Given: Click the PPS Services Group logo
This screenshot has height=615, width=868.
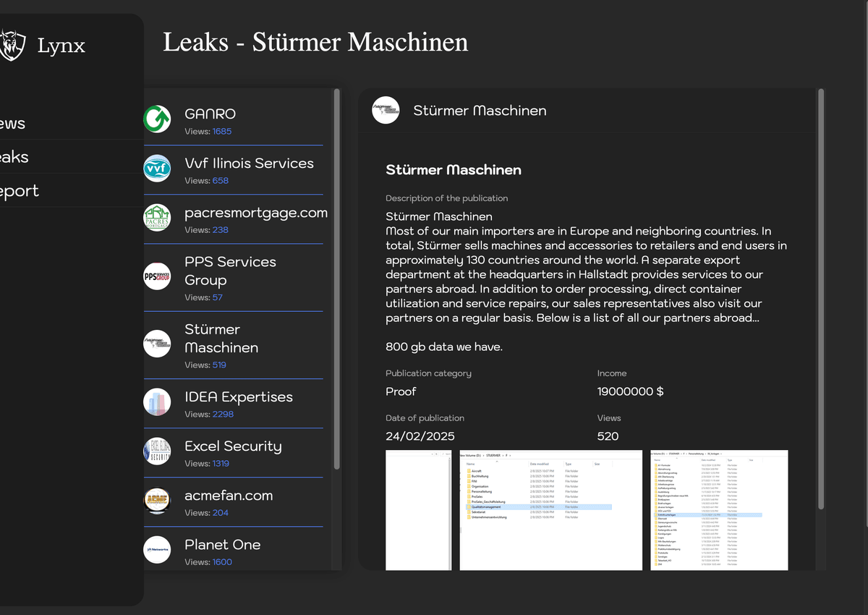Looking at the screenshot, I should 157,276.
